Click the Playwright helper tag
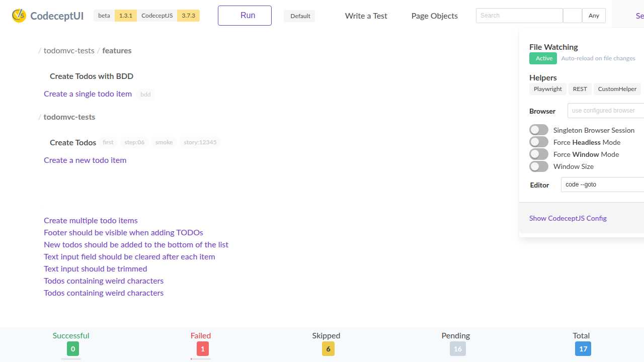This screenshot has width=644, height=362. pyautogui.click(x=548, y=89)
